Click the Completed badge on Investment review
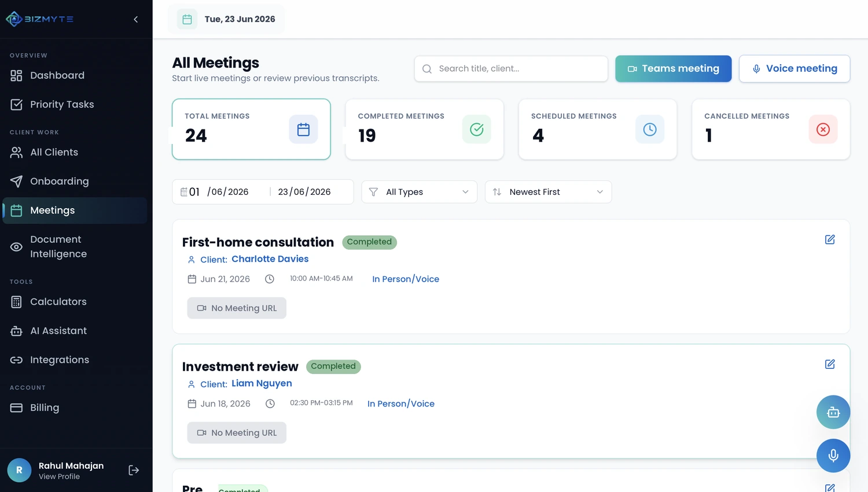 [333, 367]
